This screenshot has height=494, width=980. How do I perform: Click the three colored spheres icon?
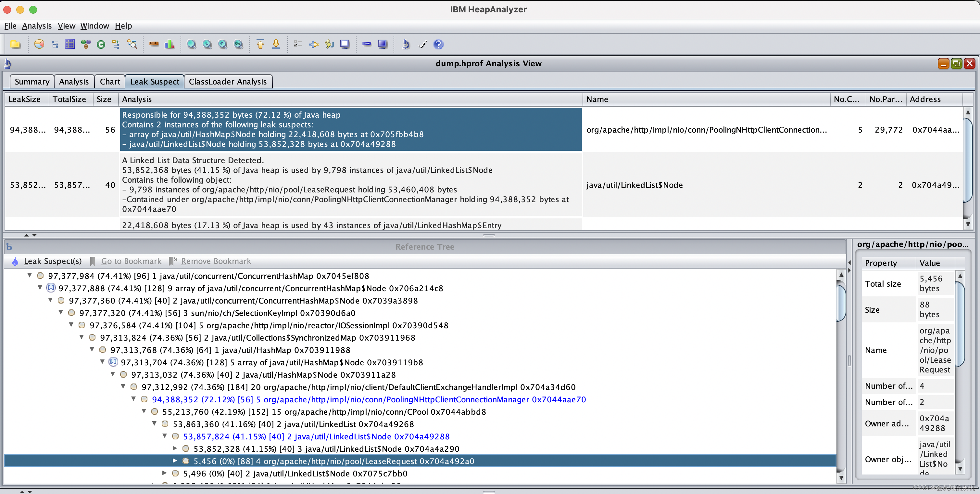tap(86, 44)
